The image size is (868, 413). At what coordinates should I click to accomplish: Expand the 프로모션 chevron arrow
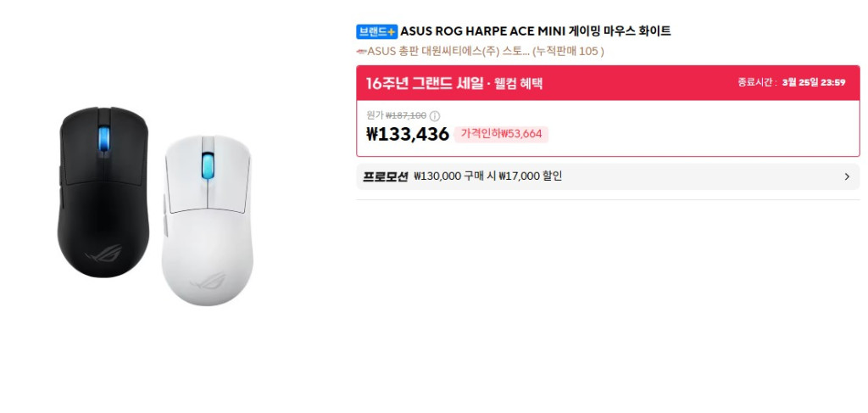pos(846,176)
